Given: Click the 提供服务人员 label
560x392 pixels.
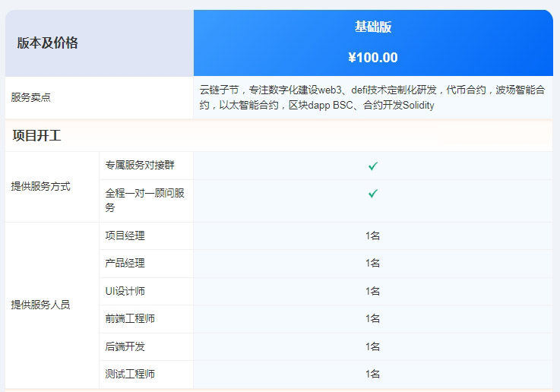Looking at the screenshot, I should pos(41,305).
